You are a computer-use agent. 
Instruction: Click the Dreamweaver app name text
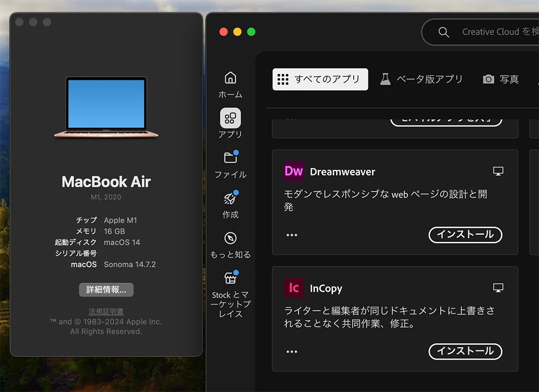[342, 172]
